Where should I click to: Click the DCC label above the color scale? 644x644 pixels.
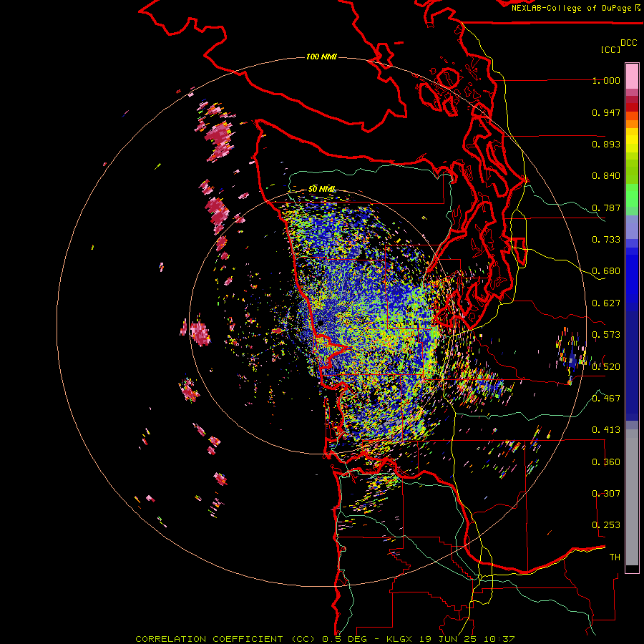[x=629, y=43]
